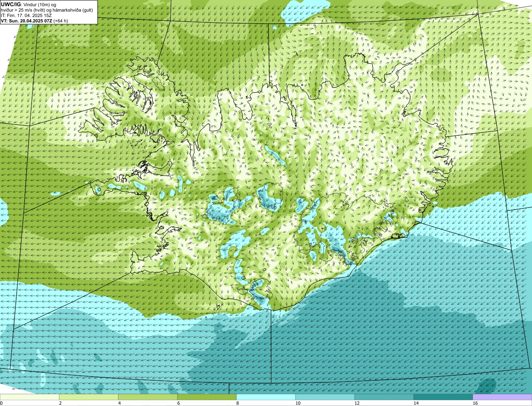Click the colorbar tick label '12'

pos(357,403)
